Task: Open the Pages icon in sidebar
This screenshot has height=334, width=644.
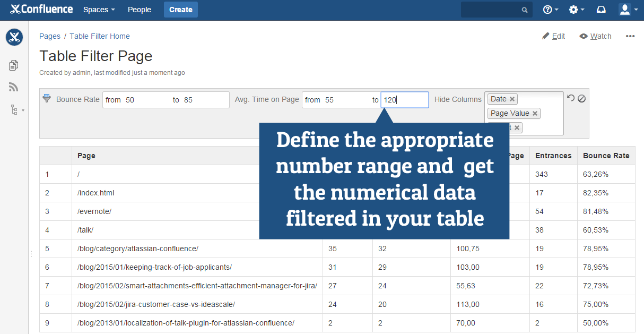Action: (x=14, y=65)
